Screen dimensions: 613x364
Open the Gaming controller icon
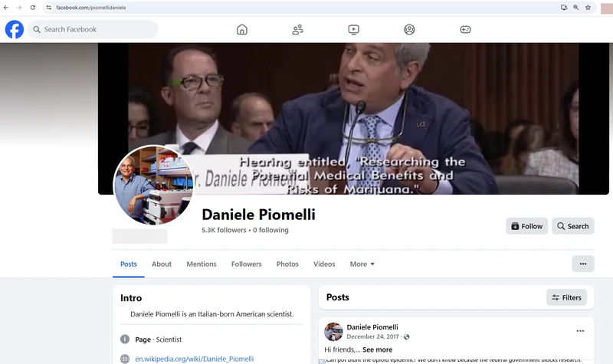(x=465, y=29)
